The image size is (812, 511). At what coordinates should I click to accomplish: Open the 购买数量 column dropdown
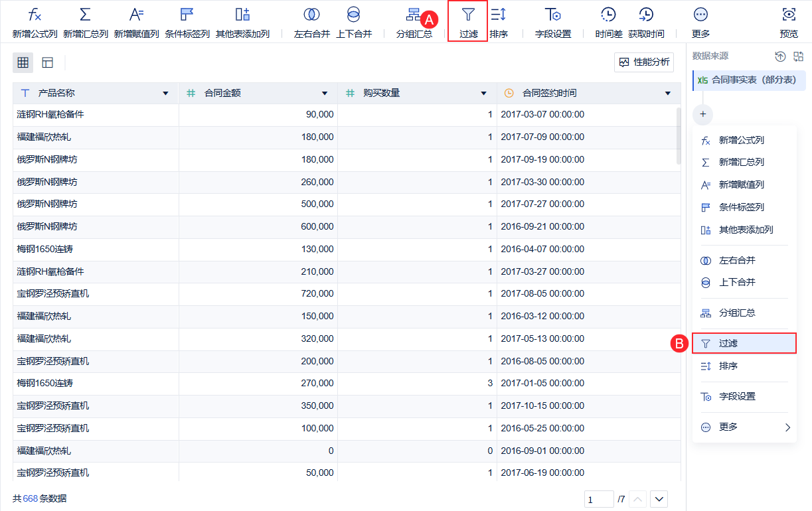(483, 94)
